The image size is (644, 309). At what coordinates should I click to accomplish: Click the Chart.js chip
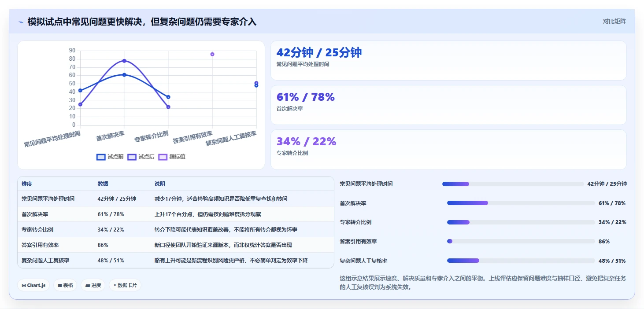(33, 285)
